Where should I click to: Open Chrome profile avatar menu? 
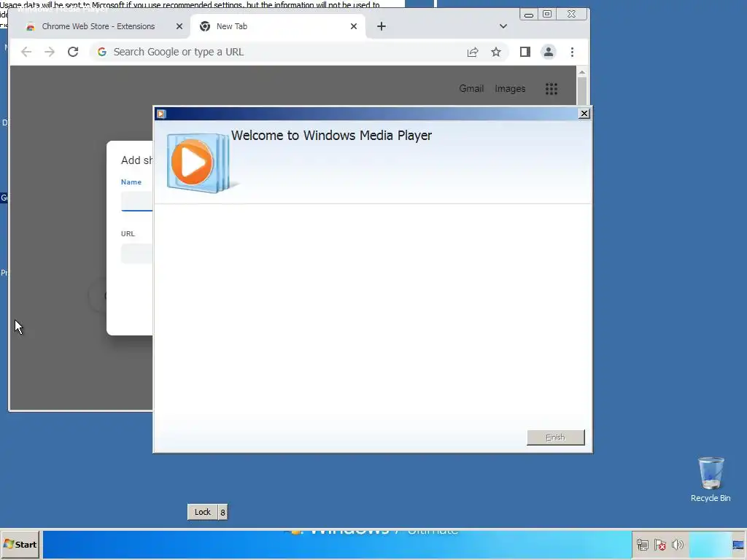549,52
